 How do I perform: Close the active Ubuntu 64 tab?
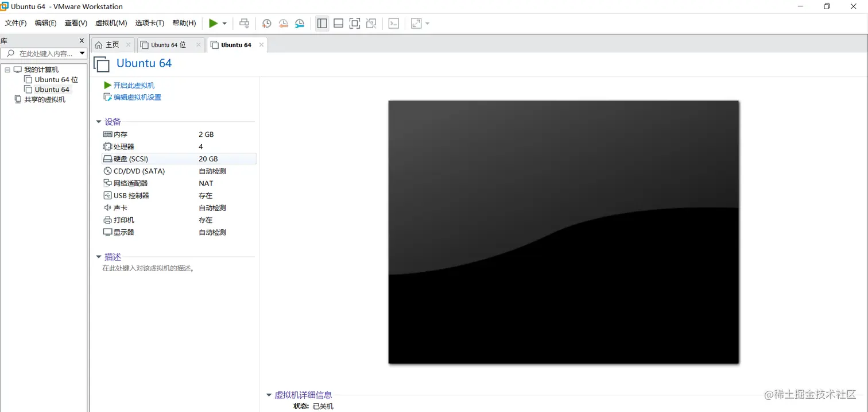tap(261, 45)
